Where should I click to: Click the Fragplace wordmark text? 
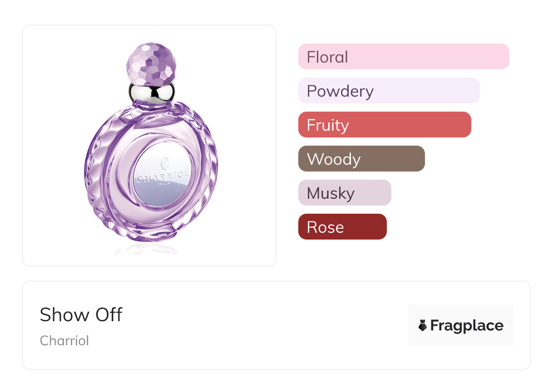(467, 325)
